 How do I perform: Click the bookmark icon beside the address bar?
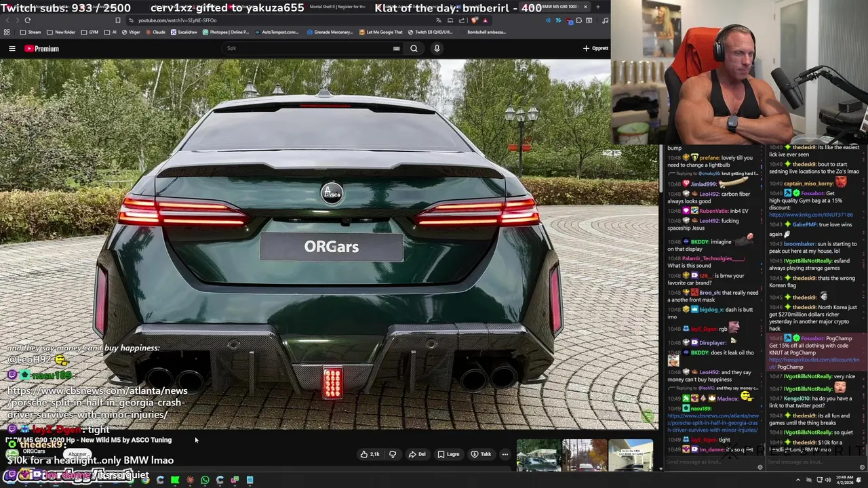pos(117,20)
